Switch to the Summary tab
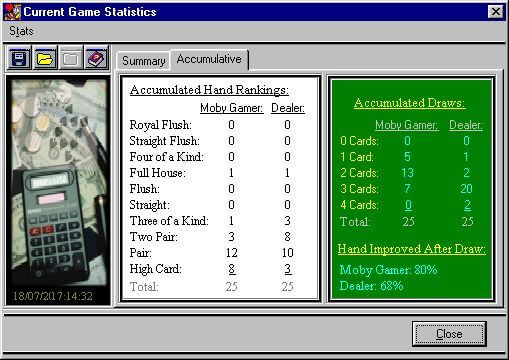This screenshot has height=360, width=509. pyautogui.click(x=143, y=61)
